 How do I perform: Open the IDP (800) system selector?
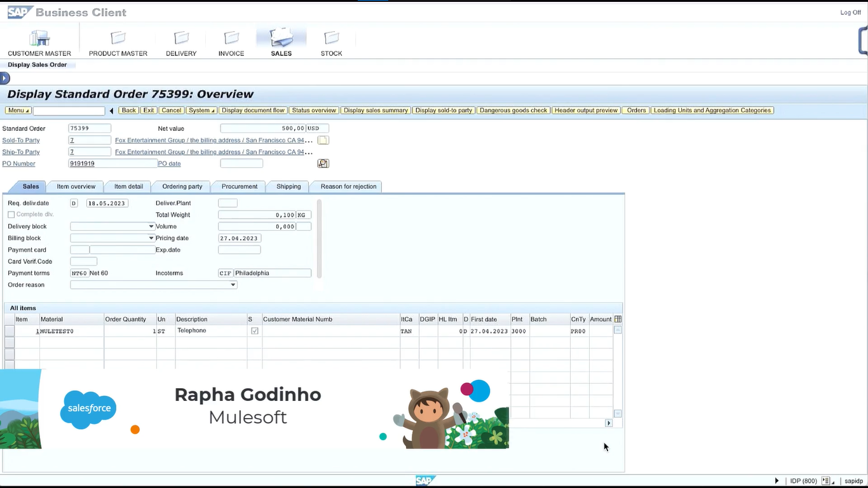tap(803, 481)
